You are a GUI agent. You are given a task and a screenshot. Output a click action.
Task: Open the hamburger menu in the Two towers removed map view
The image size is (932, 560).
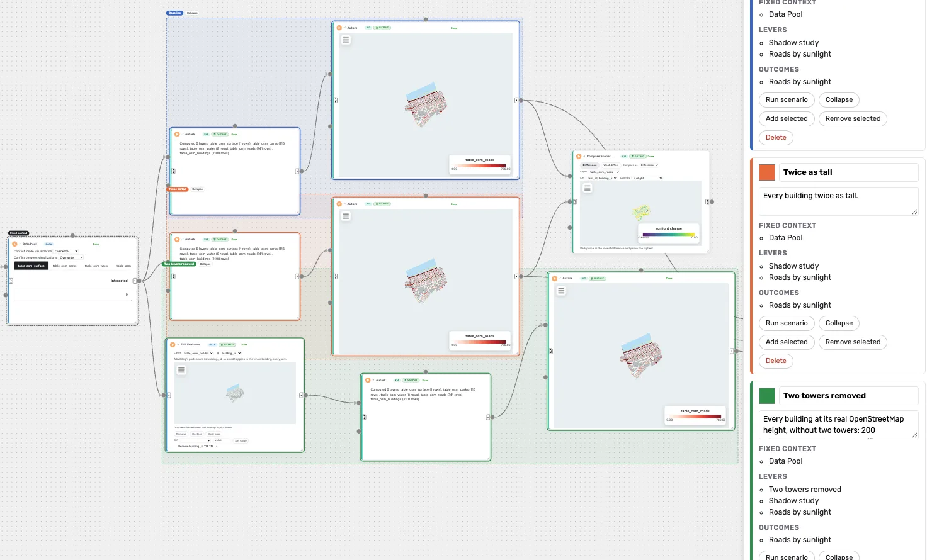coord(561,291)
